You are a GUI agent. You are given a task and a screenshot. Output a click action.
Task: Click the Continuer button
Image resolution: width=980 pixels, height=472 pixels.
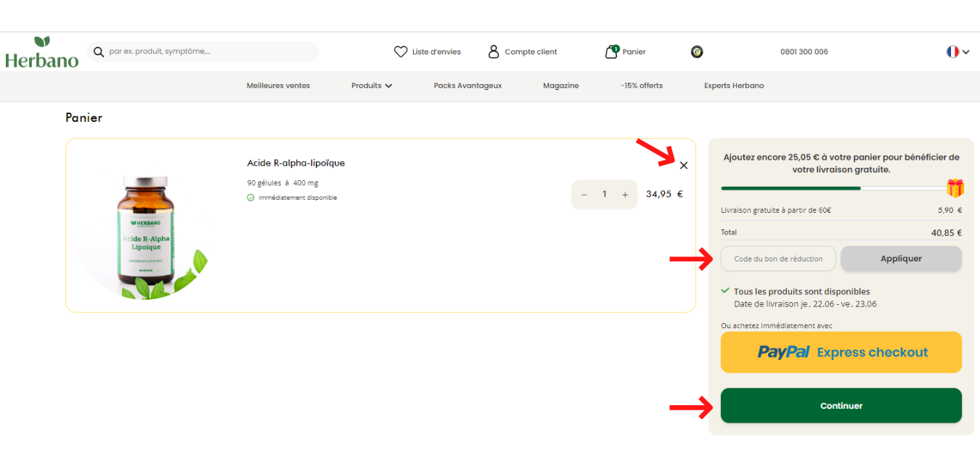click(841, 406)
